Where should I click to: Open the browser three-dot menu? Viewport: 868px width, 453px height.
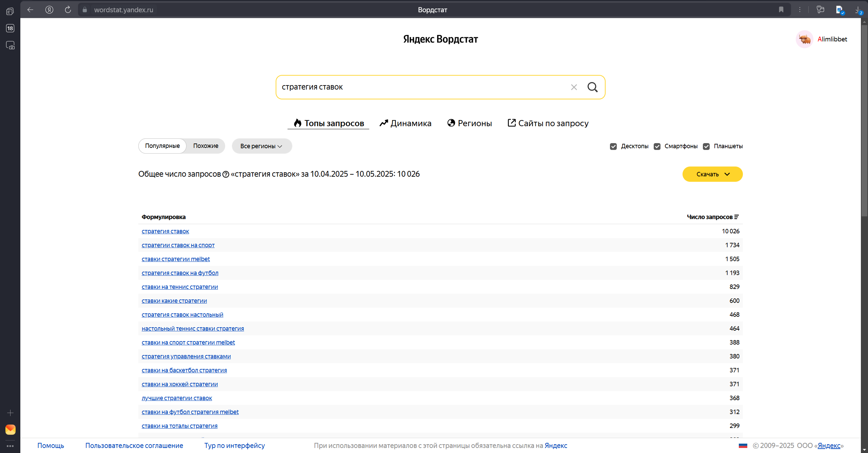pos(800,10)
